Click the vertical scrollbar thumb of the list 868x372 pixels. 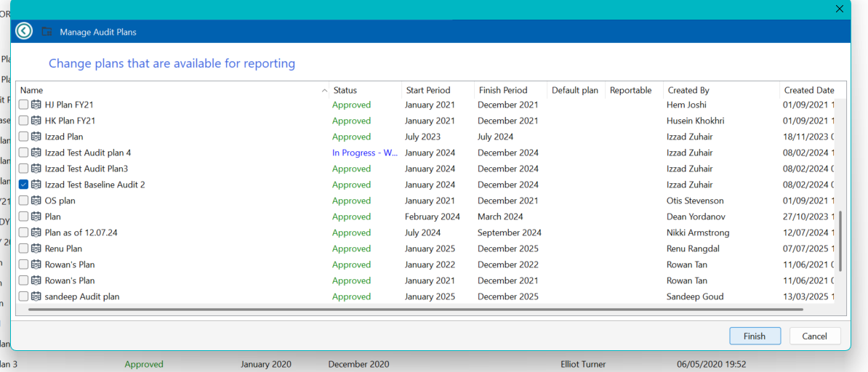tap(841, 240)
